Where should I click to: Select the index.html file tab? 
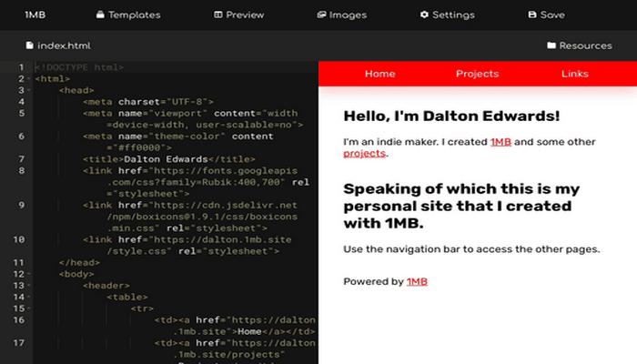point(64,45)
